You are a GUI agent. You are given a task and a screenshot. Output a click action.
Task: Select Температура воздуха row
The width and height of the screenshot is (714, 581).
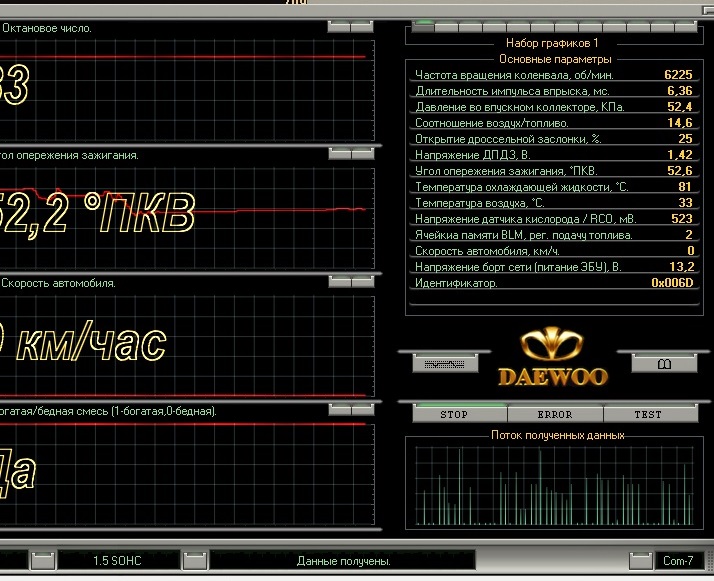[x=554, y=203]
